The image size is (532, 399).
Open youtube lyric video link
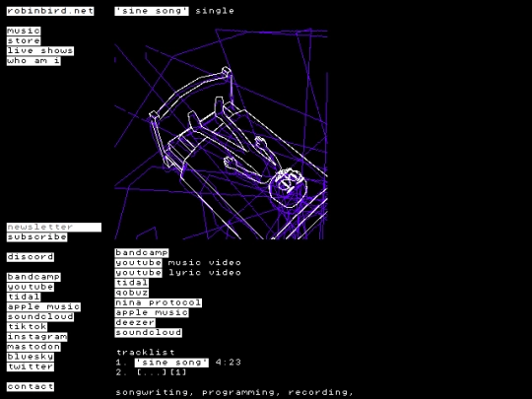[x=139, y=273]
